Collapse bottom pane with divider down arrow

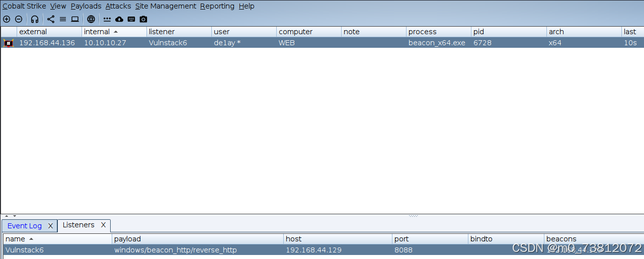point(15,216)
